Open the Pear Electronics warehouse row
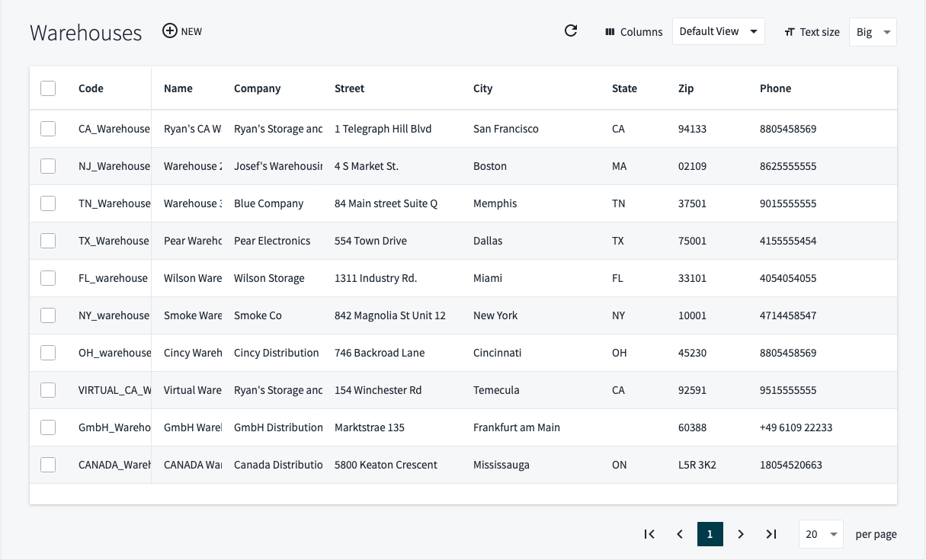 272,241
